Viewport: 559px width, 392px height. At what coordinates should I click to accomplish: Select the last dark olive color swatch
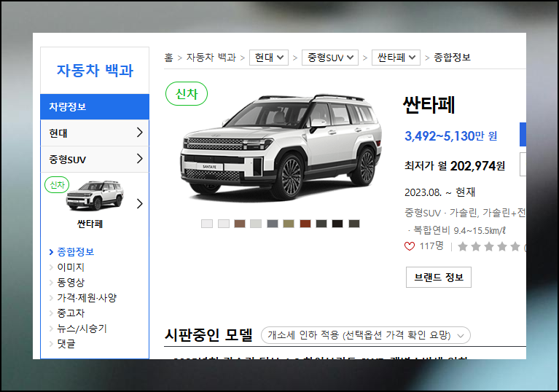click(354, 224)
